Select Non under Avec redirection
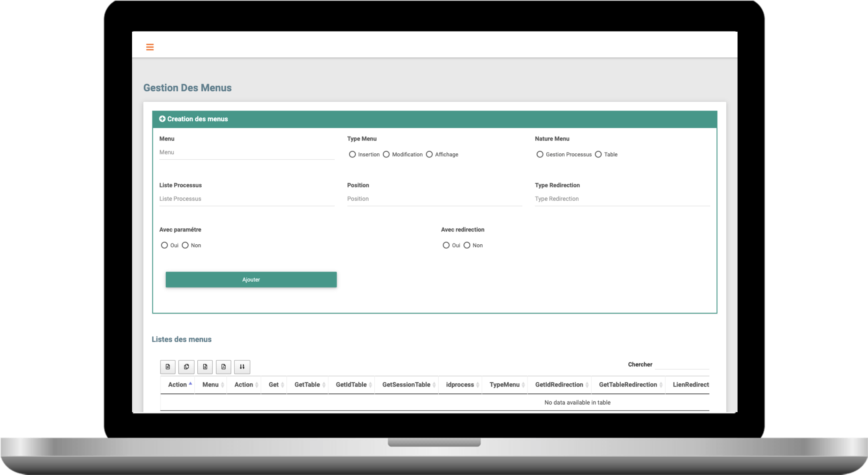 (x=467, y=245)
